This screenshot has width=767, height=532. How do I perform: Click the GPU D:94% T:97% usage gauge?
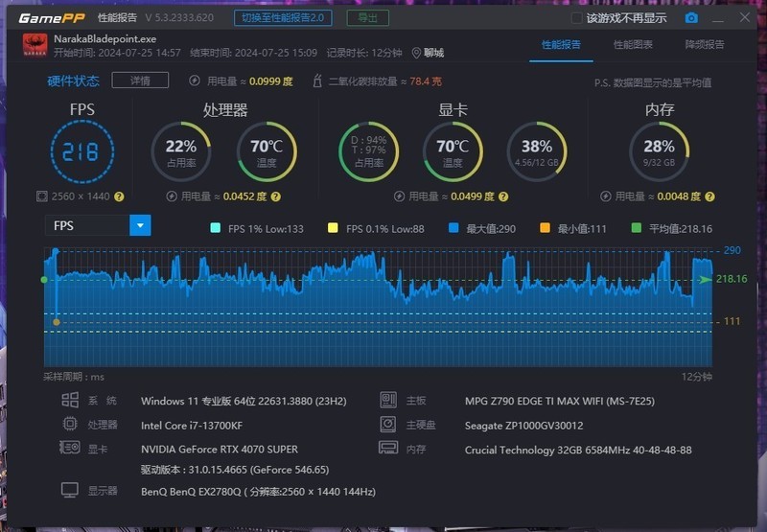tap(369, 151)
